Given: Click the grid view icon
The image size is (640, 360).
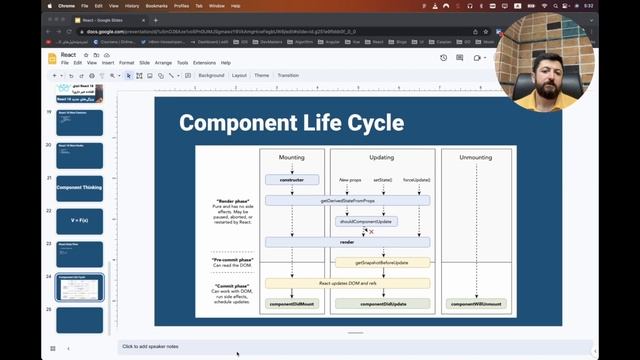Looking at the screenshot, I should tap(53, 349).
